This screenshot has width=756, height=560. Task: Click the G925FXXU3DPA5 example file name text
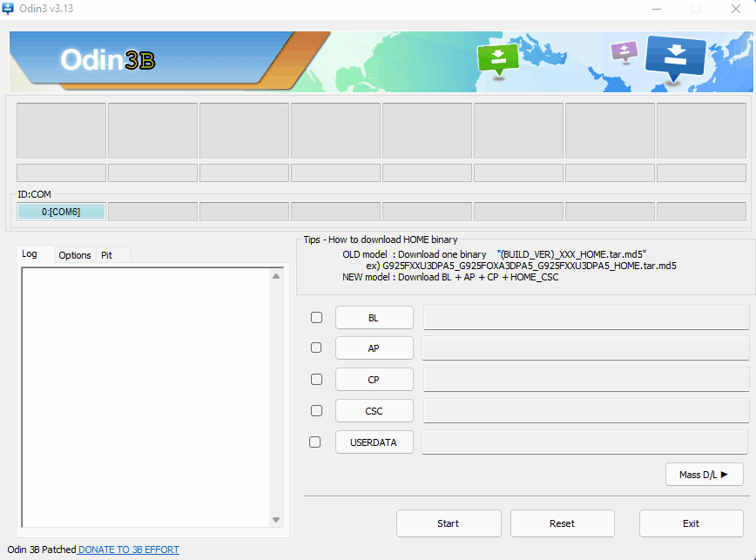pos(530,266)
